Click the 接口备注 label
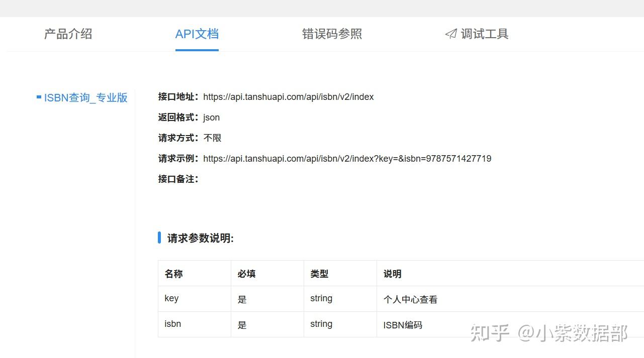The height and width of the screenshot is (358, 644). click(x=178, y=179)
